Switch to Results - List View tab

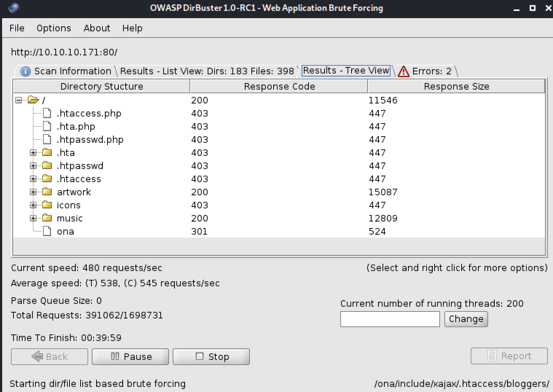[207, 71]
